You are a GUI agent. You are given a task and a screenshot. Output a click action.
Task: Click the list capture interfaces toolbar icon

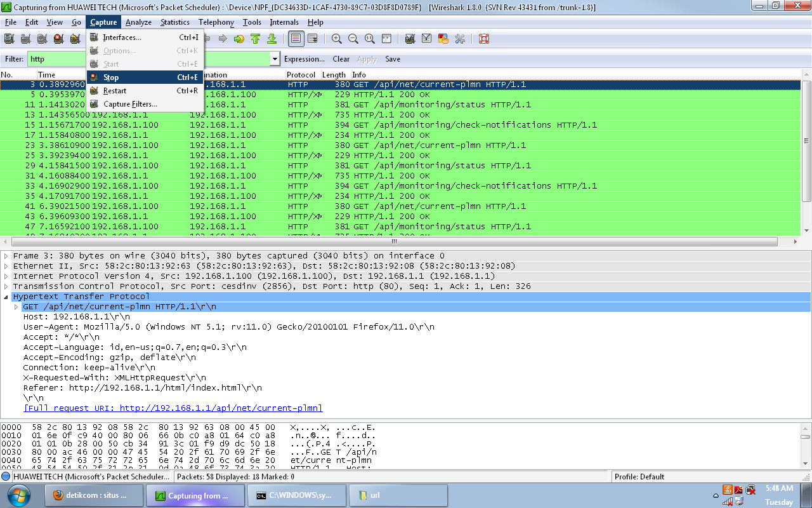tap(9, 39)
